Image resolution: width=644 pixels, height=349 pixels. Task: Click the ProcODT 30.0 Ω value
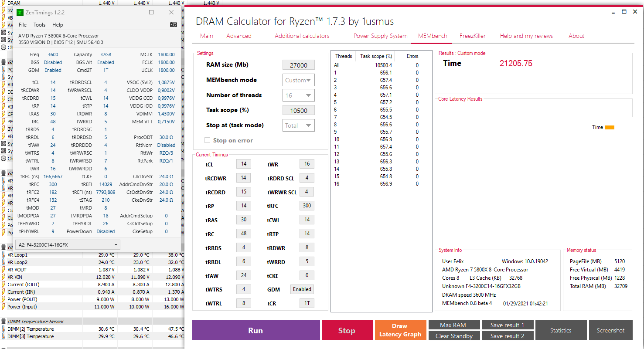coord(167,137)
